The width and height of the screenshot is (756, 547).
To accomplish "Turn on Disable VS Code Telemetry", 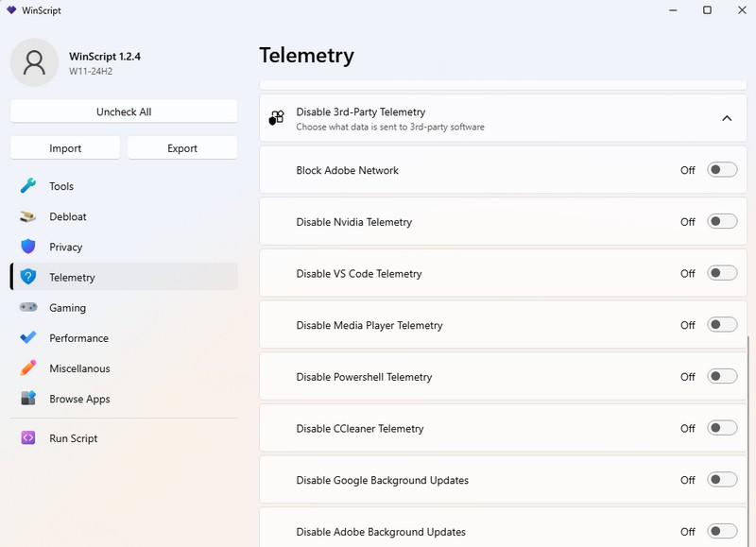I will pos(722,274).
